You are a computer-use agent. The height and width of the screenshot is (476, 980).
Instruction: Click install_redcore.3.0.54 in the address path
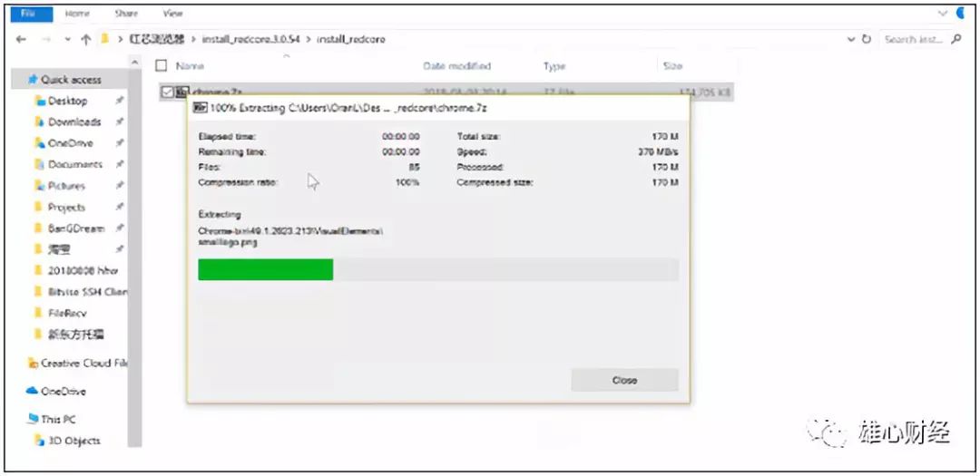pos(250,39)
